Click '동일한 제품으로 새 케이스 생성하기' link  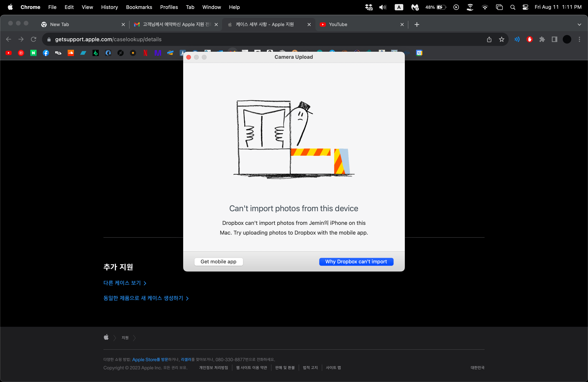coord(146,298)
